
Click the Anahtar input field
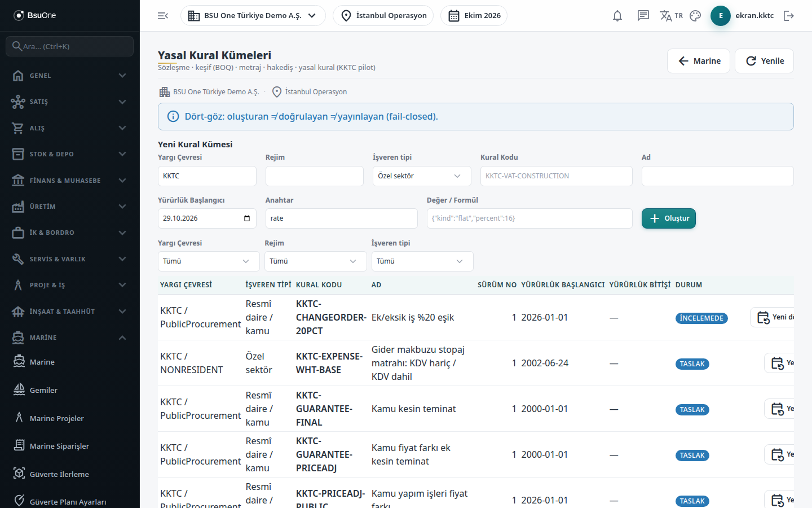(x=342, y=218)
